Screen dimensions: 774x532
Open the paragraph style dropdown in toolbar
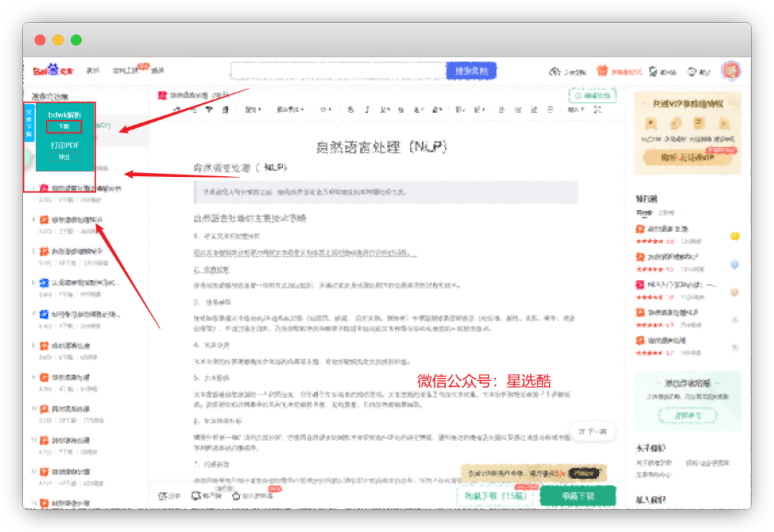tap(253, 110)
